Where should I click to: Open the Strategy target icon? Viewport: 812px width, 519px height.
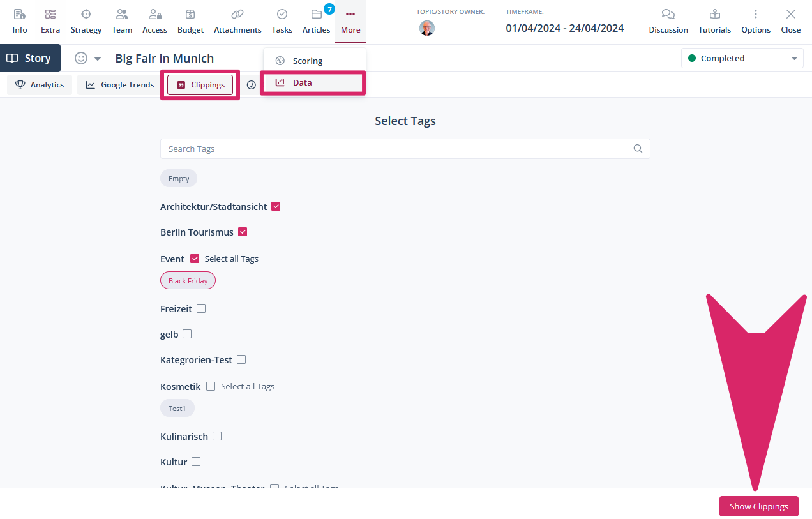click(86, 15)
